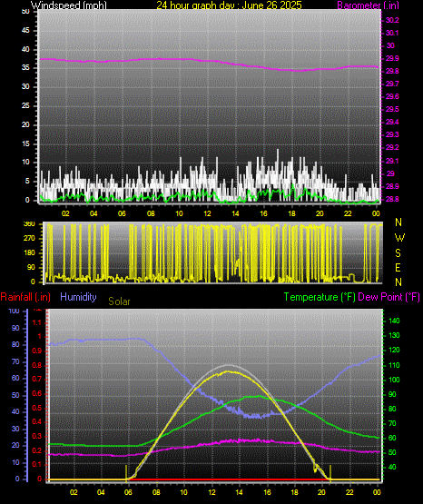Click the 22 hour marker on bottom graph
Screen dimensions: 423x504
click(x=349, y=492)
